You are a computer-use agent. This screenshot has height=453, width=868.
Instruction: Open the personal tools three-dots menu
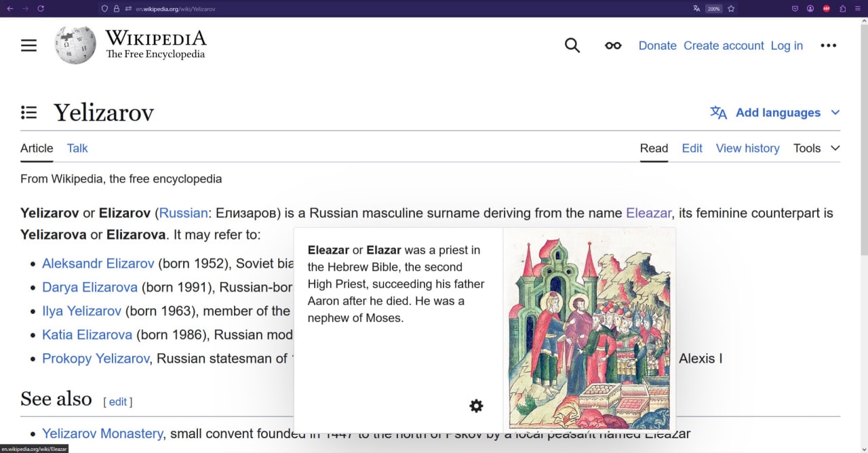(x=829, y=45)
